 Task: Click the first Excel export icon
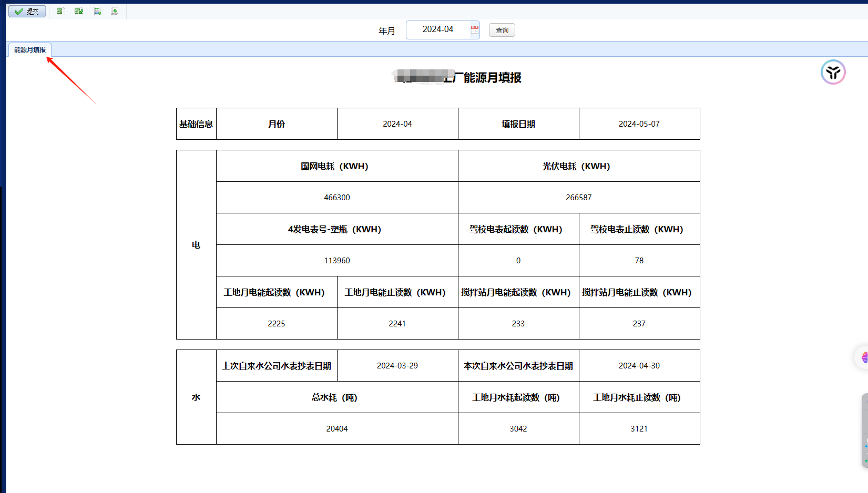(x=60, y=12)
